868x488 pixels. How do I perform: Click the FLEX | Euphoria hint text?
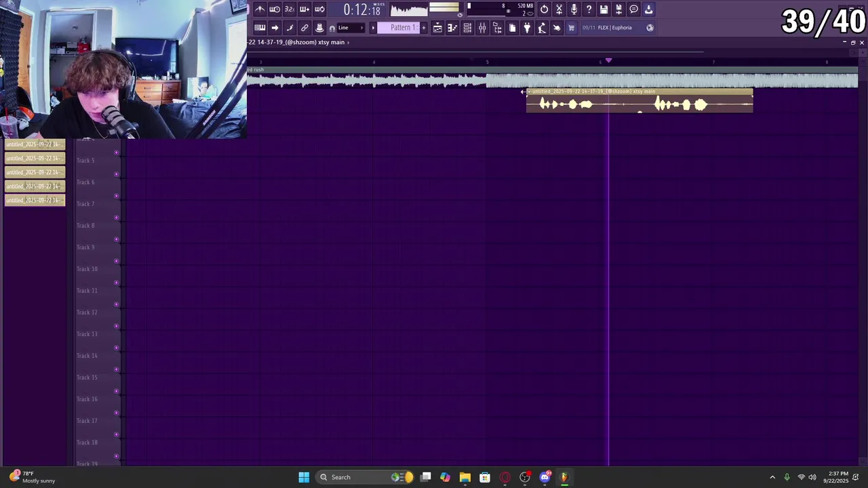coord(614,28)
